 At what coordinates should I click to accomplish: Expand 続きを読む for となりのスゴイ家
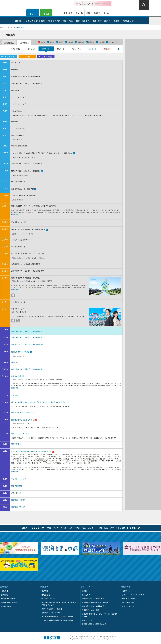pos(15,388)
